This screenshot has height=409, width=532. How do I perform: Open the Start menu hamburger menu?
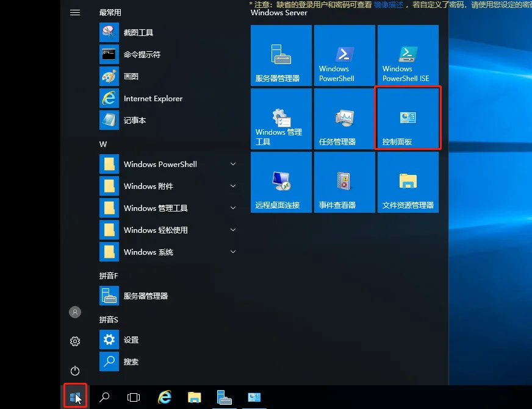tap(74, 12)
